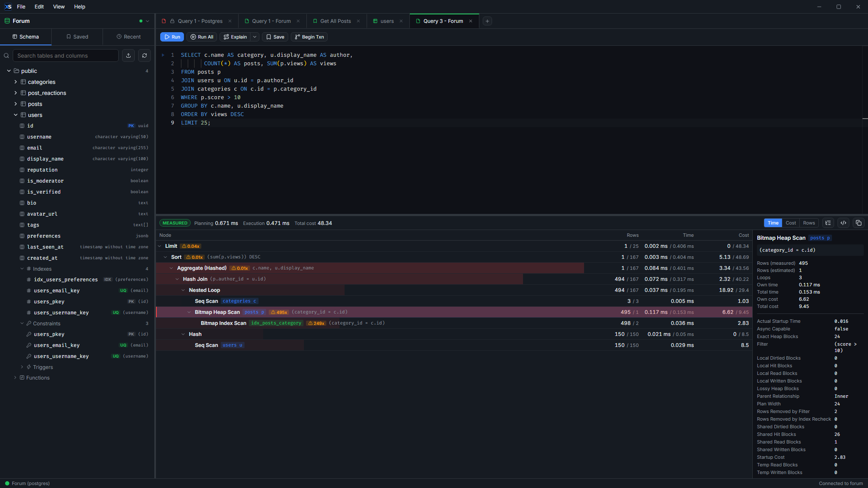Viewport: 868px width, 488px height.
Task: Collapse the Limit plan node
Action: [x=160, y=246]
